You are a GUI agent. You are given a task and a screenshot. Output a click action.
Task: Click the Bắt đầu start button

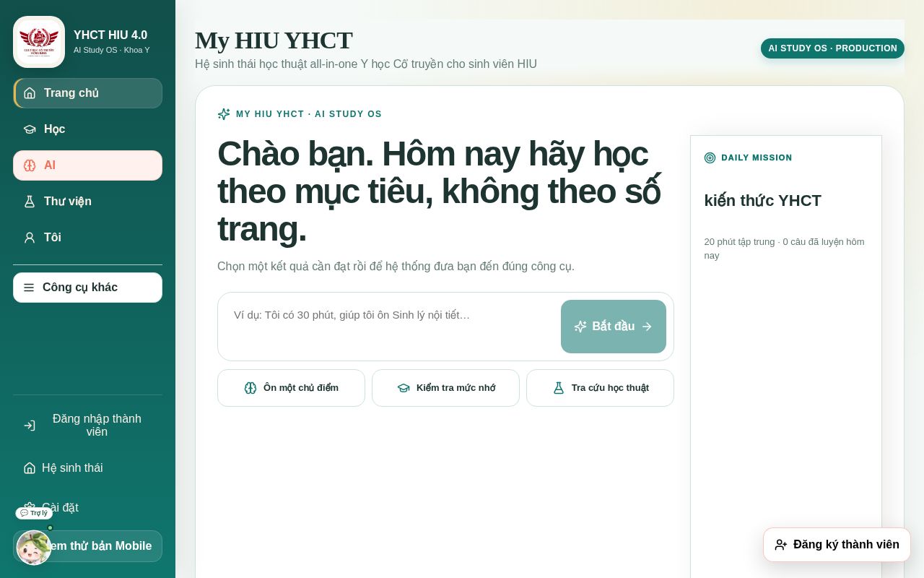[x=614, y=327]
